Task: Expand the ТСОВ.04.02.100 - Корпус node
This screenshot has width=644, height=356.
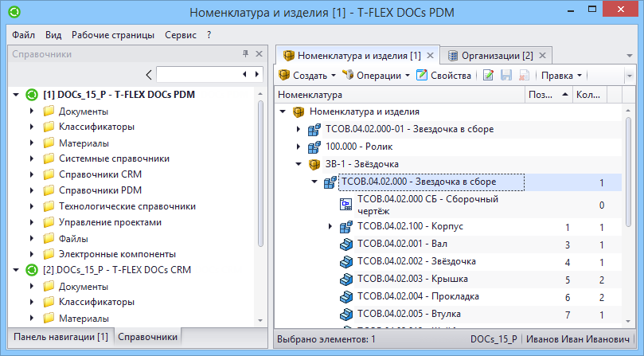Action: coord(330,226)
